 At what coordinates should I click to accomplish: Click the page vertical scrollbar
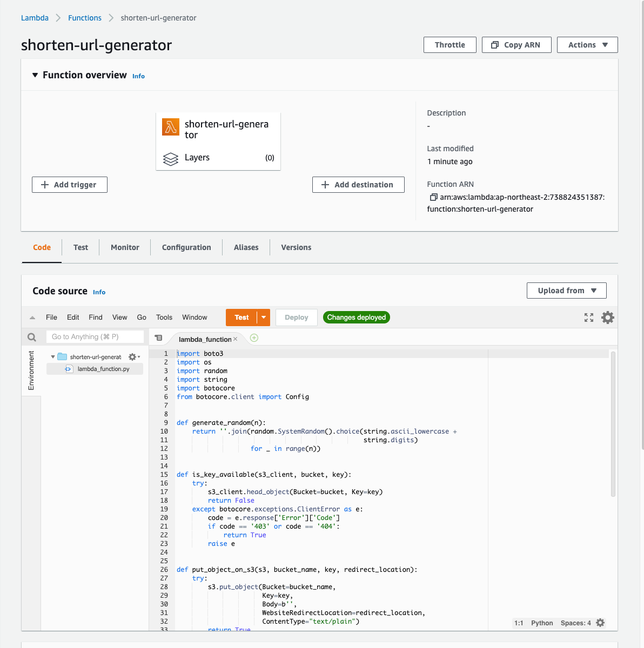[x=642, y=224]
